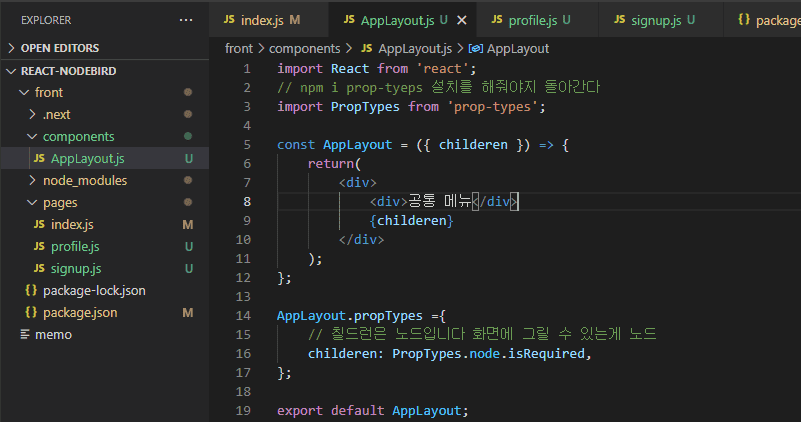Open the memo file in tree
This screenshot has height=422, width=801.
pyautogui.click(x=104, y=334)
